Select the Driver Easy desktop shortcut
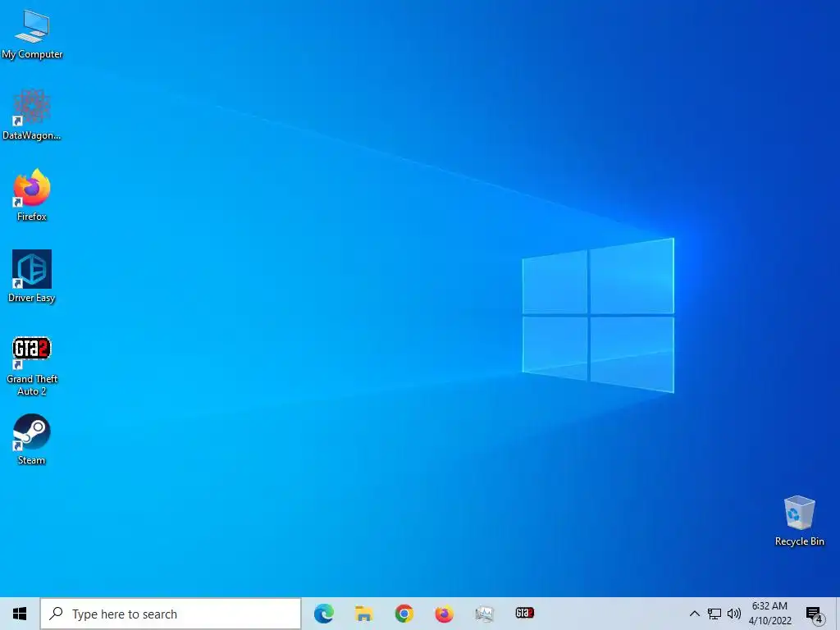 coord(32,276)
